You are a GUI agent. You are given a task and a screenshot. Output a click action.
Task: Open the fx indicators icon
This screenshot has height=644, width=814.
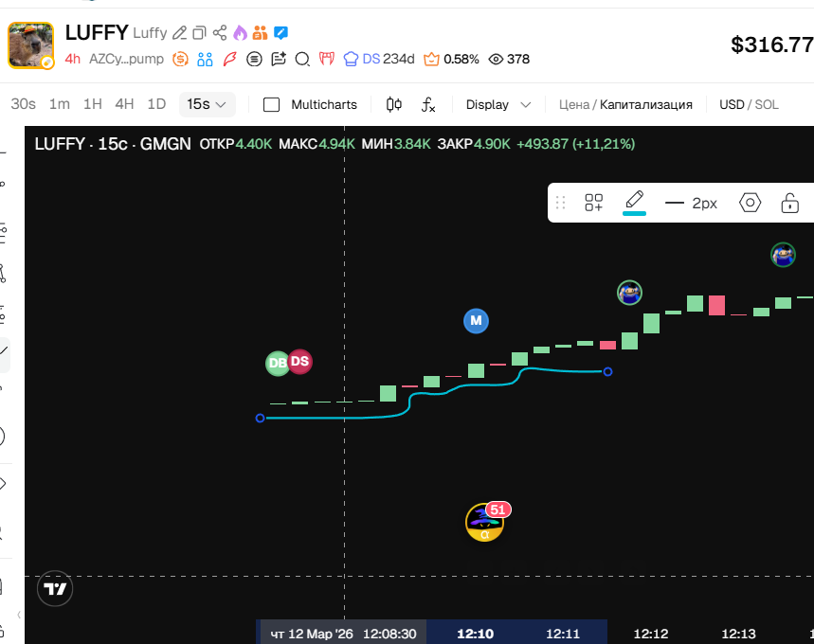click(428, 105)
